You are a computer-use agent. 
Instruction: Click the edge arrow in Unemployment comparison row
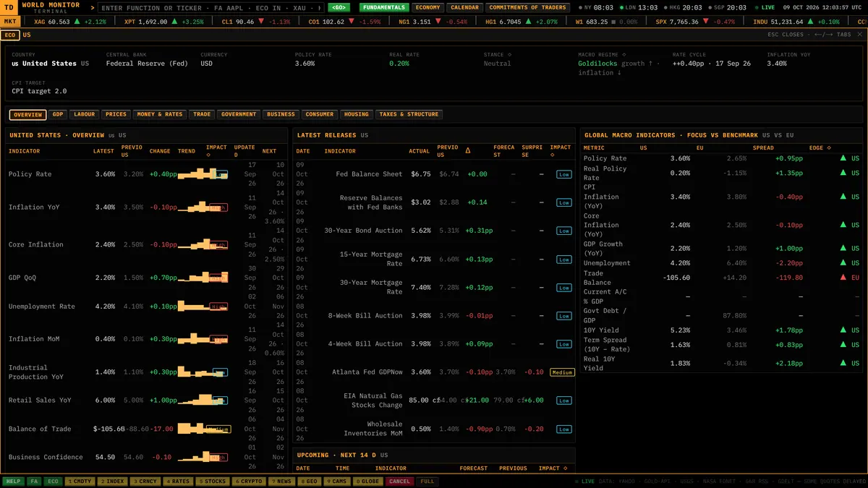point(843,263)
